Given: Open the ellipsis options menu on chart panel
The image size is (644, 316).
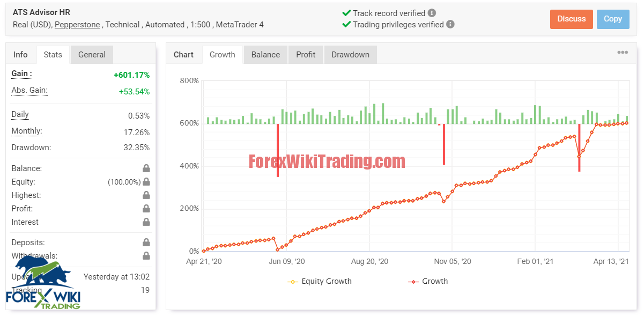Looking at the screenshot, I should [622, 52].
